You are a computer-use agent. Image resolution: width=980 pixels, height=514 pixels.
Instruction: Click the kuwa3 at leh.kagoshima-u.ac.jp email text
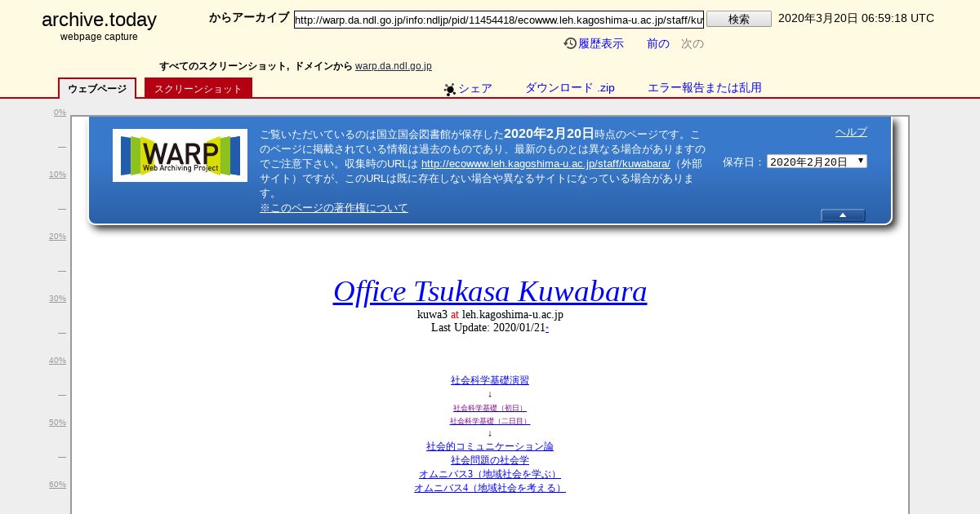click(x=490, y=314)
